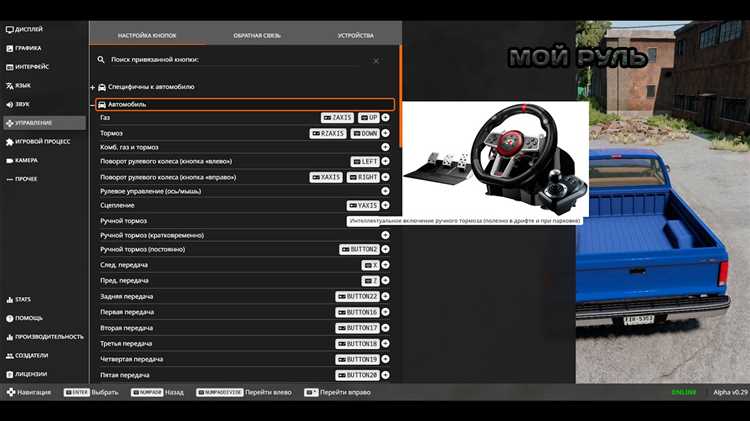Switch to УСТРОЙСТВА tab
Image resolution: width=750 pixels, height=421 pixels.
(355, 35)
